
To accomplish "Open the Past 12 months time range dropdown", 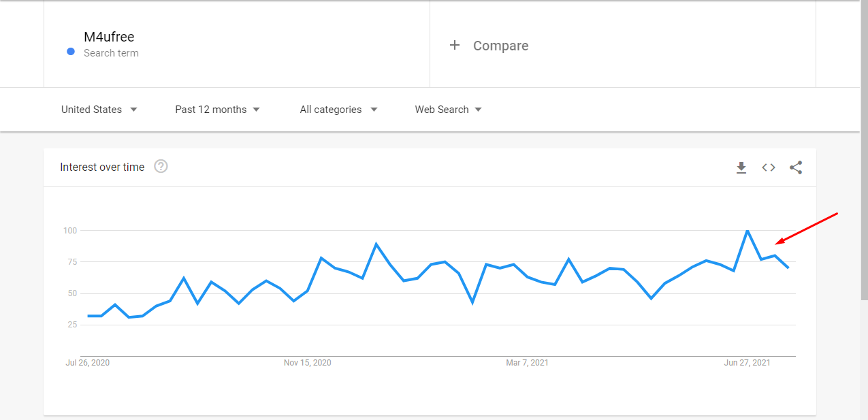I will pos(217,110).
